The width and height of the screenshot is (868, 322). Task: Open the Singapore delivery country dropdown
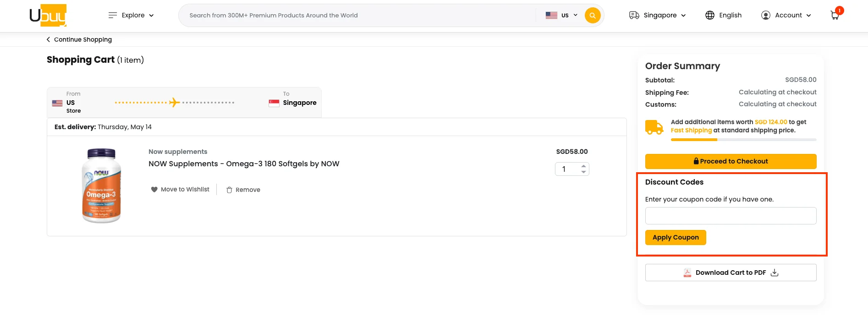pos(658,15)
